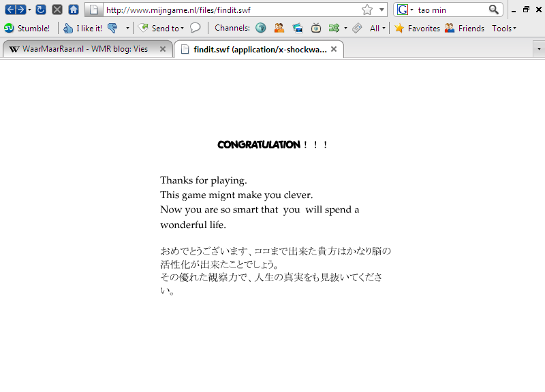Close the WaarMaarRaar.nl tab

point(163,49)
